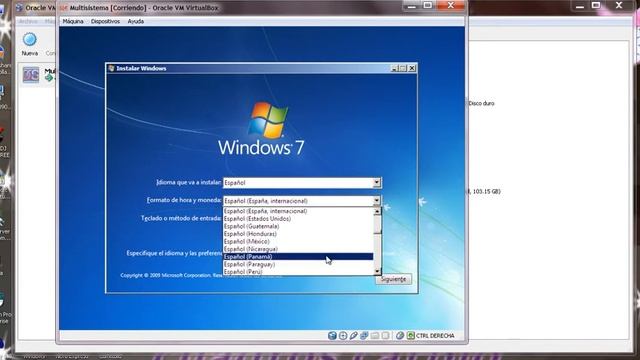Click the Instalar Windows title icon
640x360 pixels.
[111, 68]
